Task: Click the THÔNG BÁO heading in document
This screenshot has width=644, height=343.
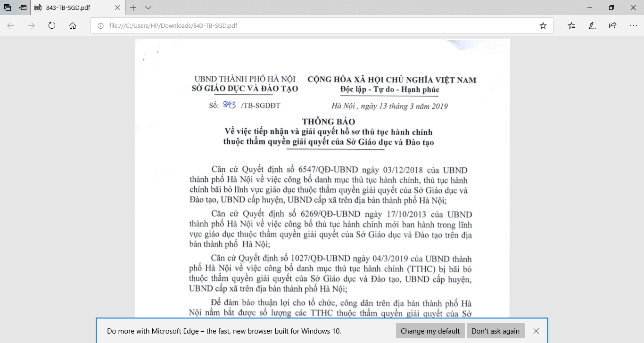Action: (x=328, y=122)
